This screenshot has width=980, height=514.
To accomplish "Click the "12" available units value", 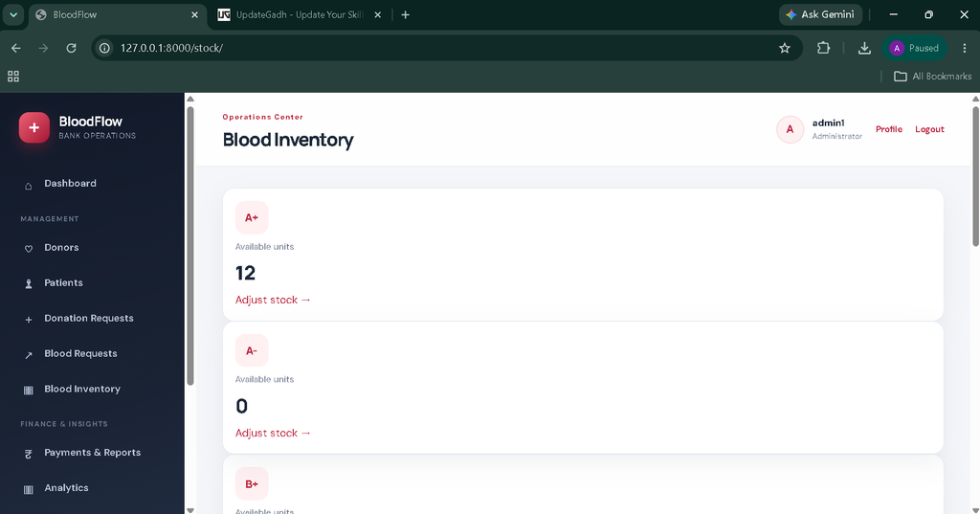I will pyautogui.click(x=245, y=273).
